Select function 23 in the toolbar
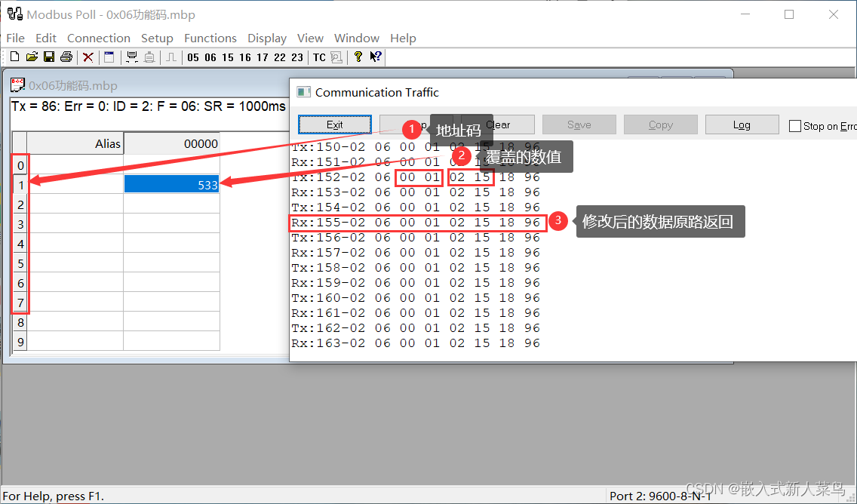The width and height of the screenshot is (857, 504). pos(296,57)
